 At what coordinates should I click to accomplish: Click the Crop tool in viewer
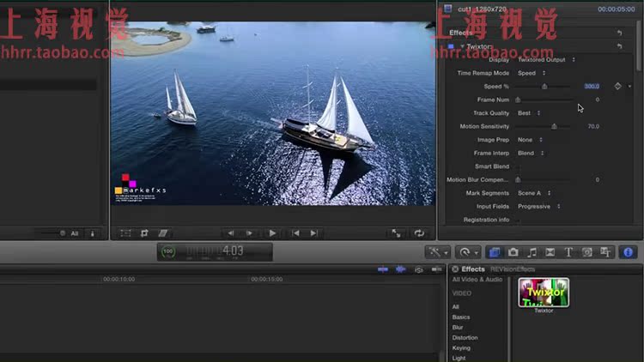click(144, 233)
